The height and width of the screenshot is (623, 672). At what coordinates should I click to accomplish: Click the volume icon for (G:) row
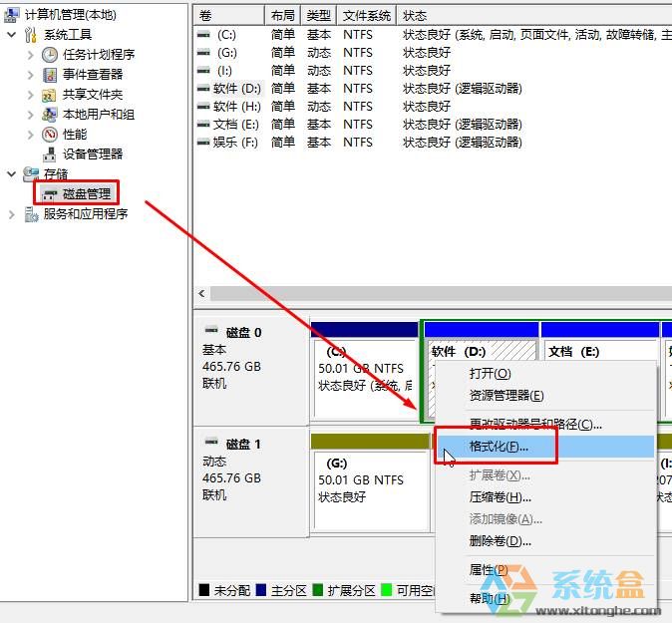pos(203,52)
